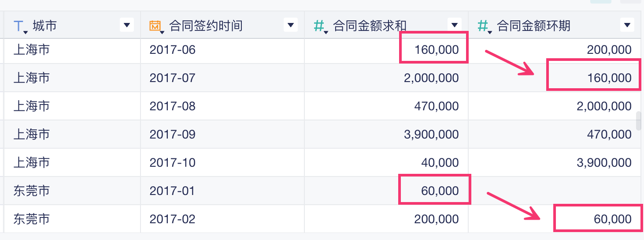Screen dimensions: 644x240
Task: Click the 合同金额环期 column header text
Action: pyautogui.click(x=534, y=26)
